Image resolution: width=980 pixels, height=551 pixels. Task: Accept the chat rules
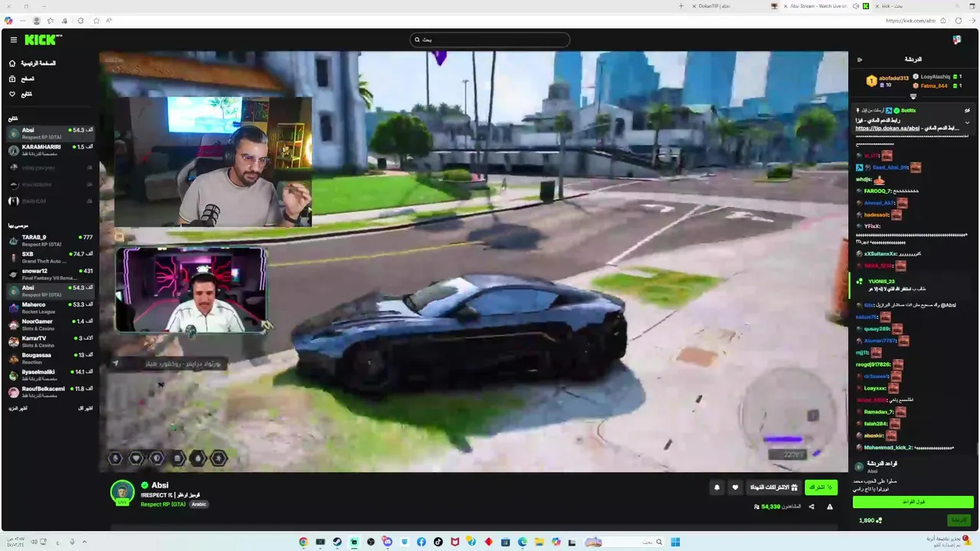pyautogui.click(x=913, y=502)
